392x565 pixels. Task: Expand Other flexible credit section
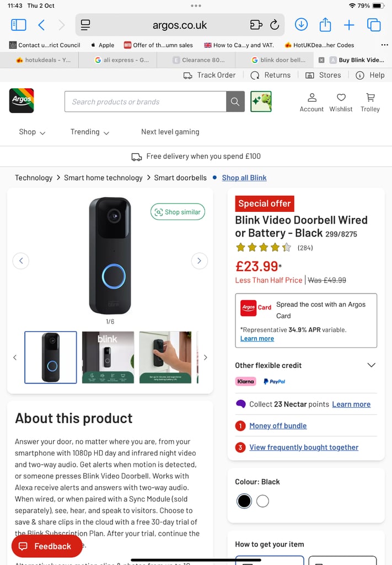tap(371, 365)
